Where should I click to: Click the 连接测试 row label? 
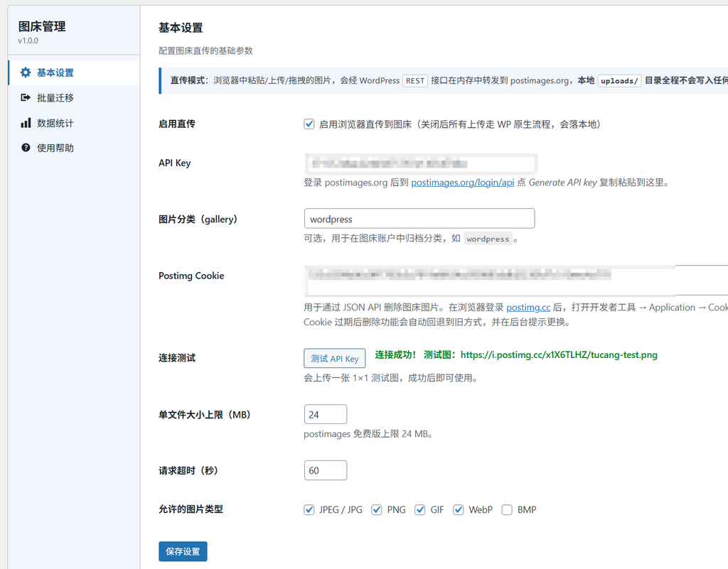177,358
